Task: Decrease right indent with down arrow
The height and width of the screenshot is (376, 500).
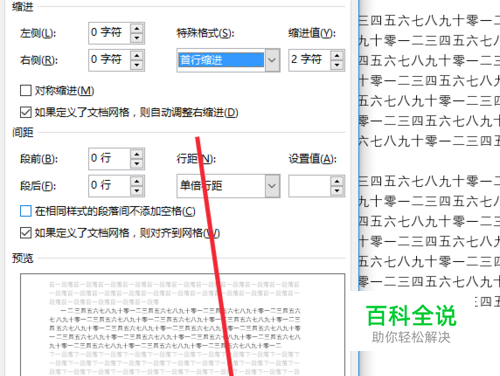Action: click(137, 65)
